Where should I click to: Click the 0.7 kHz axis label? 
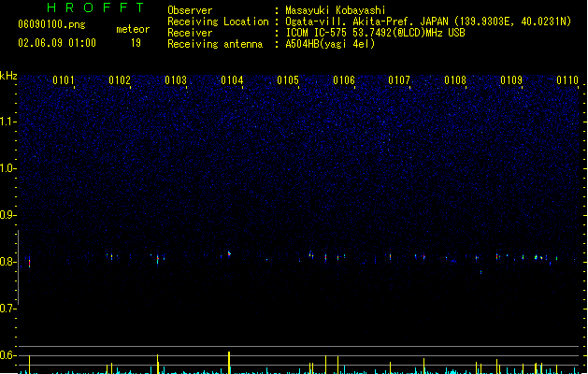(7, 309)
